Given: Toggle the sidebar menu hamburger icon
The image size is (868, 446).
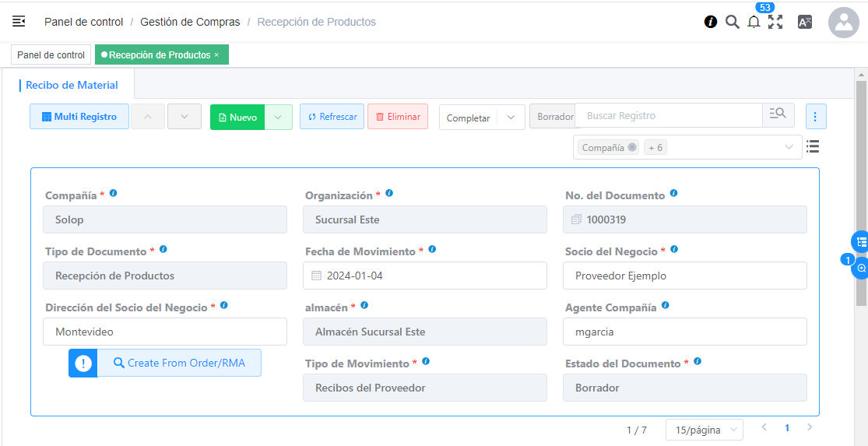Looking at the screenshot, I should point(19,22).
